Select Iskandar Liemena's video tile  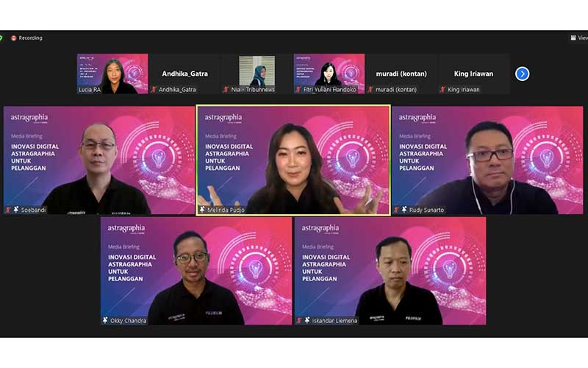click(x=390, y=271)
